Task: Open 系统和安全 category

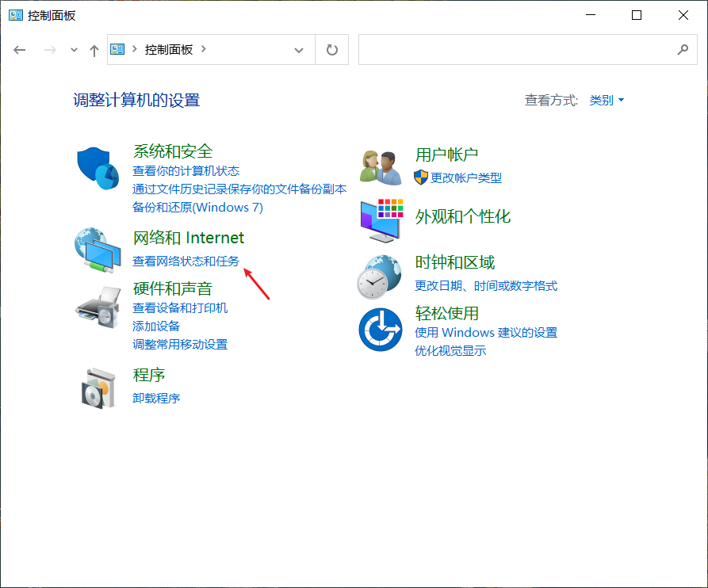Action: [x=173, y=151]
